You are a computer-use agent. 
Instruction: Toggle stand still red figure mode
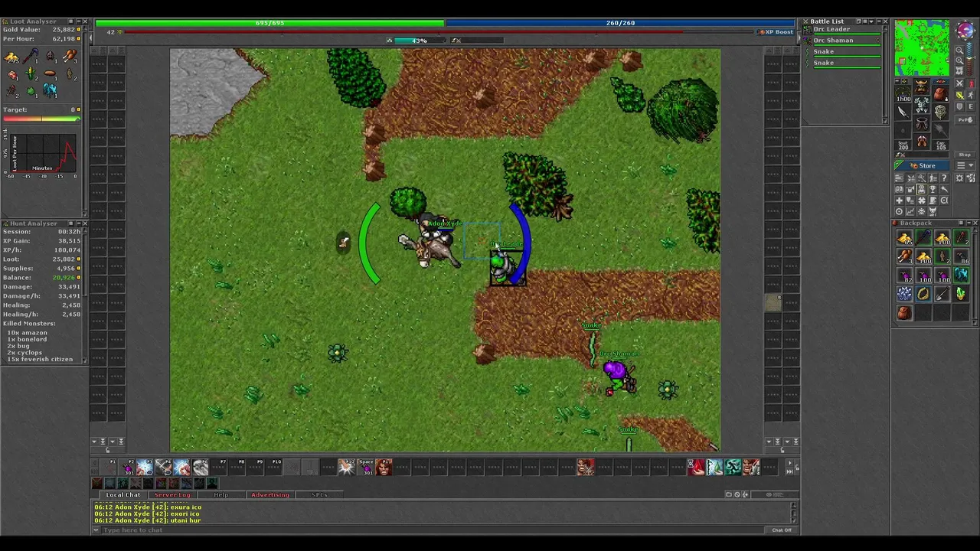pyautogui.click(x=971, y=83)
